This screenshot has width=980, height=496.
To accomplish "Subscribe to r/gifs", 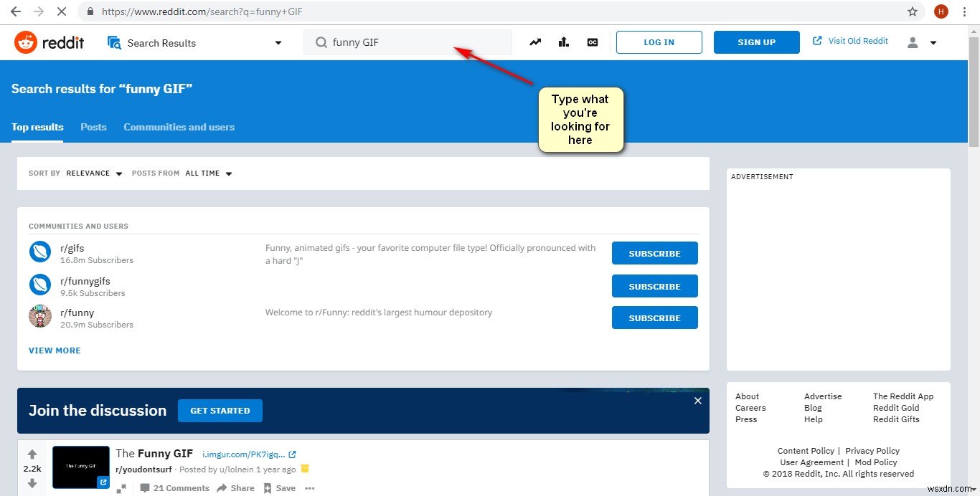I will click(654, 253).
